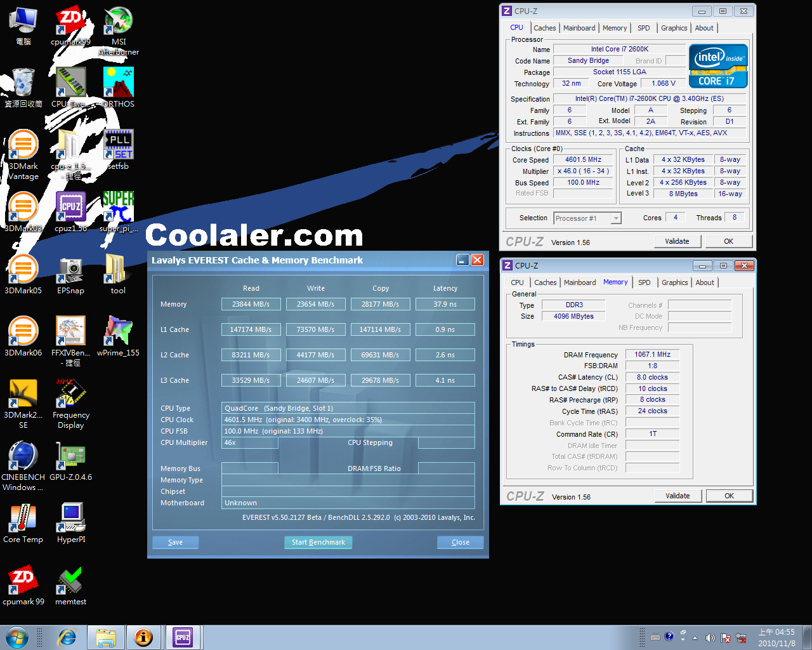Open bottom cpumark 99 desktop shortcut

pos(23,585)
